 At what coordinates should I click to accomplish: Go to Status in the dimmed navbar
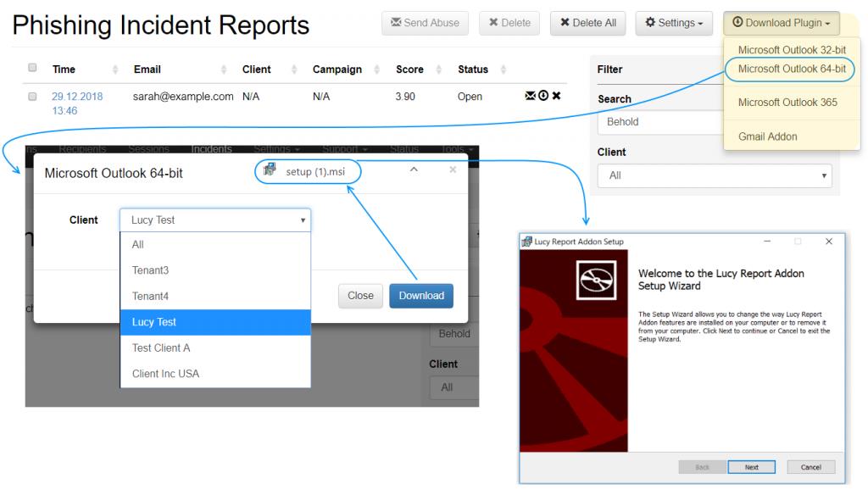pyautogui.click(x=404, y=149)
